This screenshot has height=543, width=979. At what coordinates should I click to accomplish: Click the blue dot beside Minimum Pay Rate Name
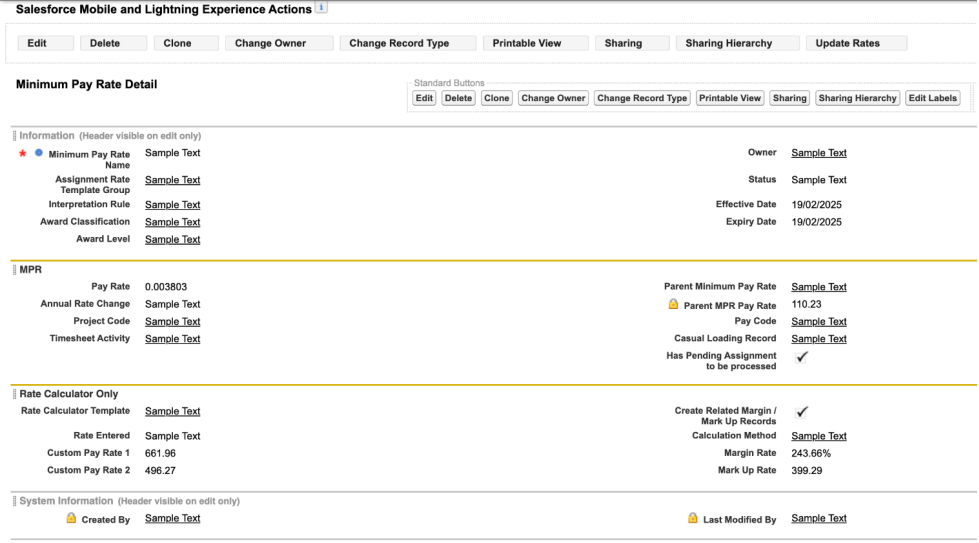click(x=39, y=152)
